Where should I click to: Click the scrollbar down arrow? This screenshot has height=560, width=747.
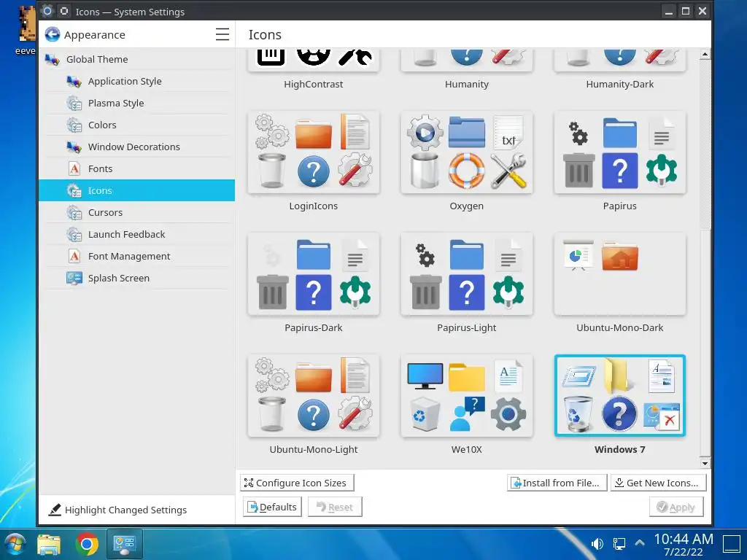point(705,463)
